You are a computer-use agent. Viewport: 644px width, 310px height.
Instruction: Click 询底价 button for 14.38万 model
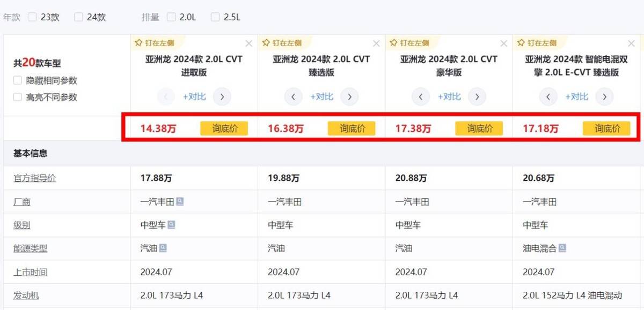[224, 129]
